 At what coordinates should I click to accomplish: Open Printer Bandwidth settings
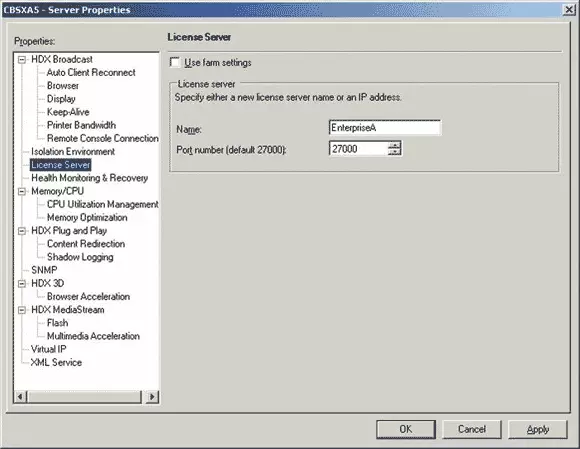pos(81,125)
